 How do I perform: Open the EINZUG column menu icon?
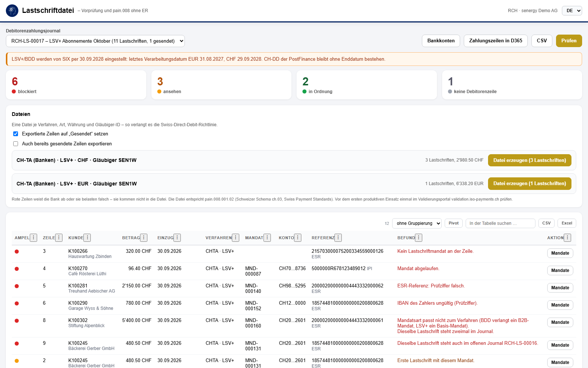(177, 238)
